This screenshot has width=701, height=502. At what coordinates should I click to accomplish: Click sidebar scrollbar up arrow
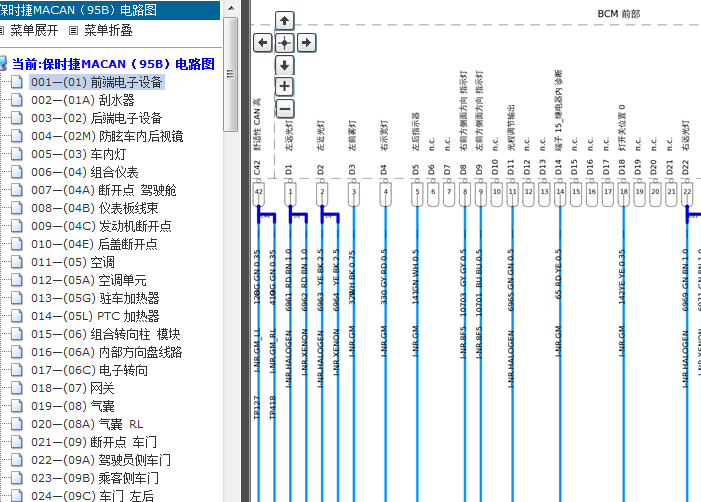[x=231, y=8]
